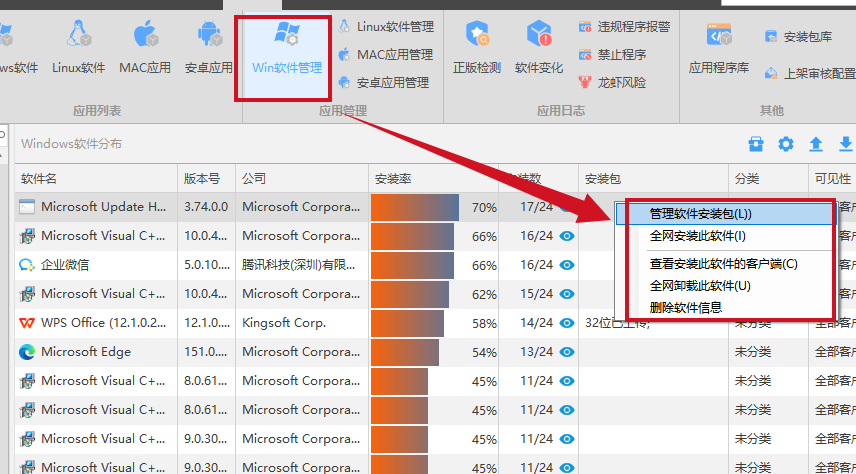The height and width of the screenshot is (474, 856).
Task: Click the eye icon in the 16/24 10.0.4 first row
Action: [567, 236]
